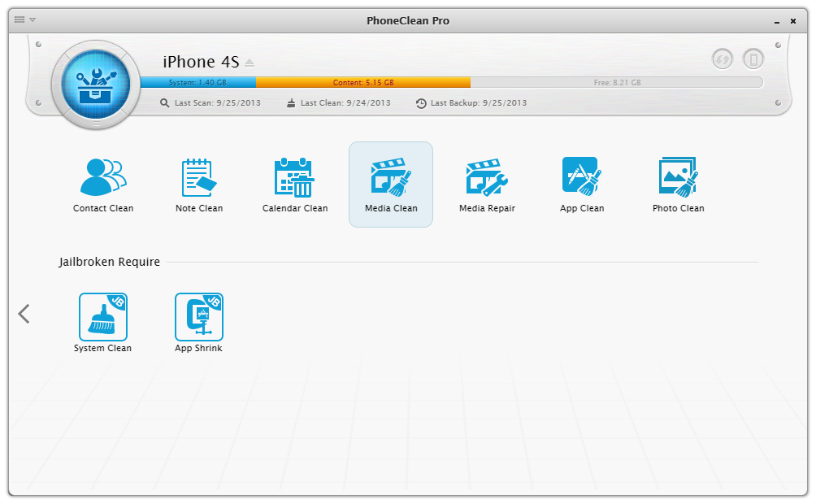816x504 pixels.
Task: Click the orange Content storage segment
Action: (362, 83)
